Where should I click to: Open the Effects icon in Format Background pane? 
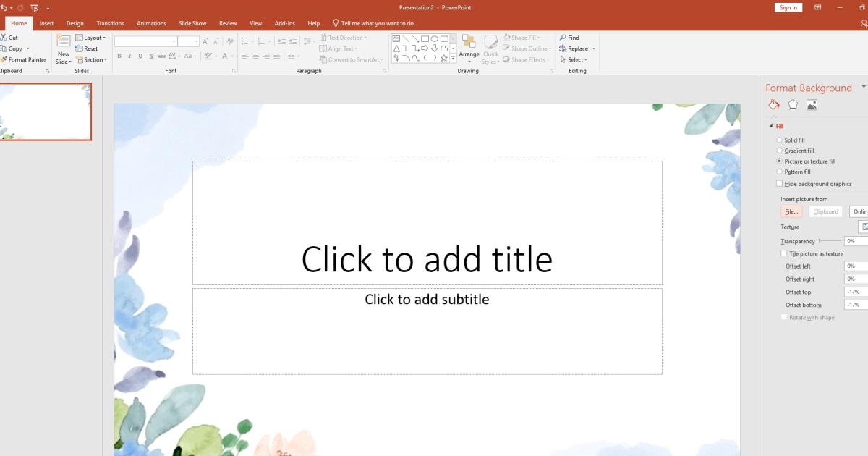[x=793, y=104]
